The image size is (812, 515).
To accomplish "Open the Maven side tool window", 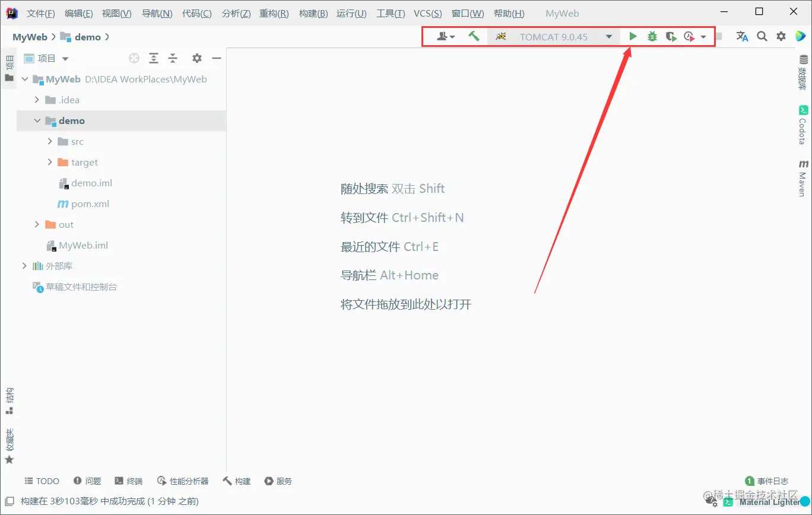I will pos(803,178).
